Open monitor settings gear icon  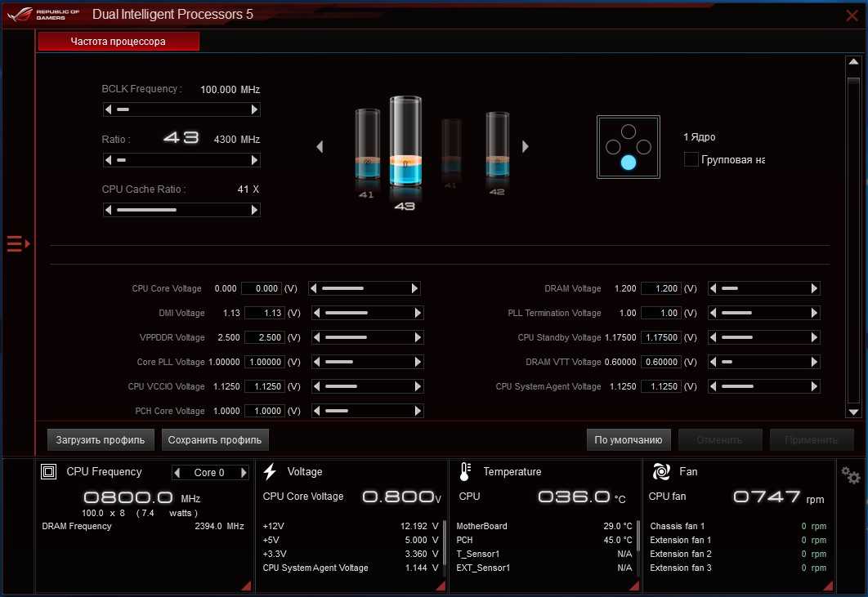[851, 476]
